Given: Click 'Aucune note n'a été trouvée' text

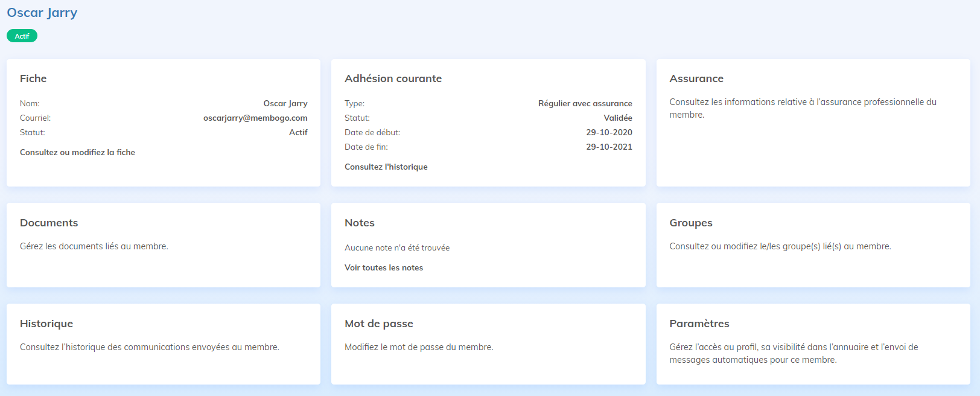Looking at the screenshot, I should click(396, 247).
